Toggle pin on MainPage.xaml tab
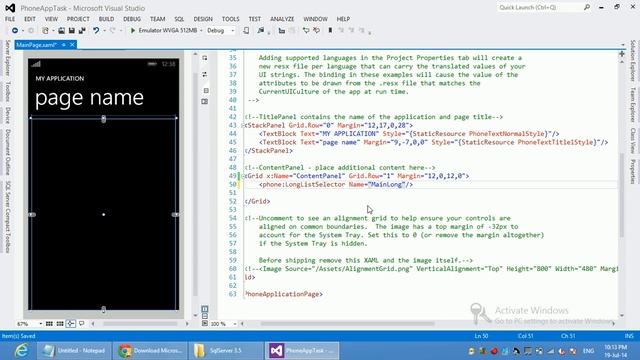Image resolution: width=640 pixels, height=360 pixels. pyautogui.click(x=64, y=45)
